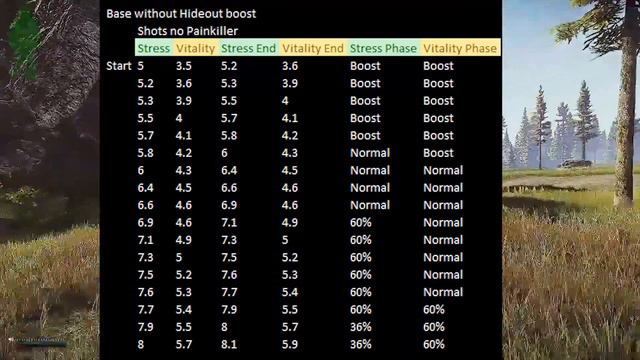Select the "Vitality Phase" column header
Screen dimensions: 640x360
(x=460, y=48)
